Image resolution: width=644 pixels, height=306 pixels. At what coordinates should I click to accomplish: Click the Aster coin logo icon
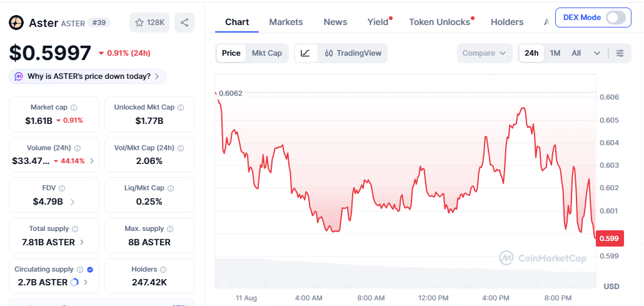tap(16, 23)
